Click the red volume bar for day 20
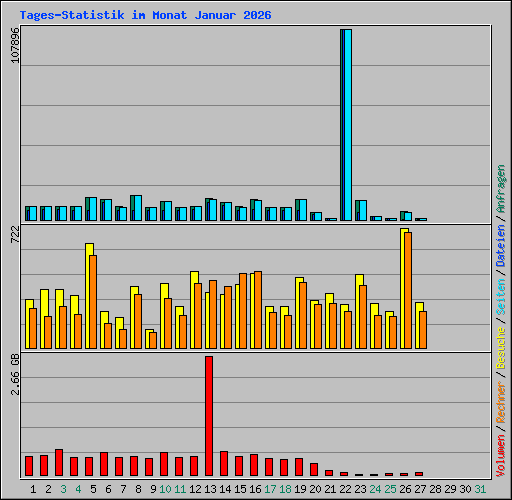512x500 pixels. click(x=314, y=469)
